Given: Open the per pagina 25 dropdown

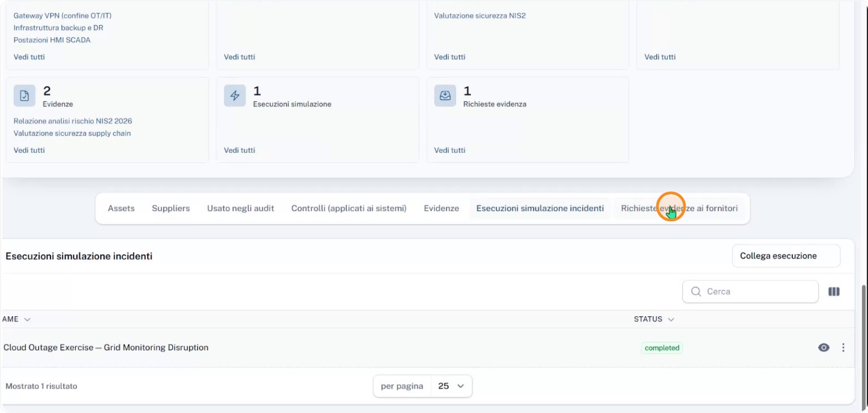Looking at the screenshot, I should pos(452,386).
